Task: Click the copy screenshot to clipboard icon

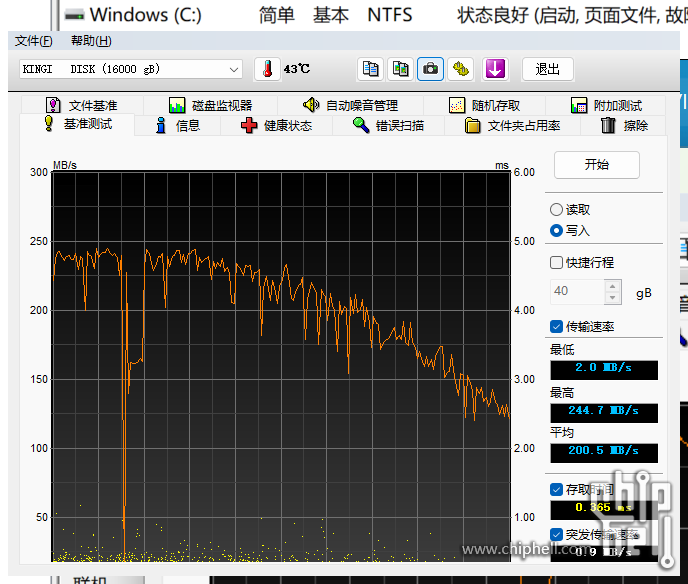Action: click(400, 69)
